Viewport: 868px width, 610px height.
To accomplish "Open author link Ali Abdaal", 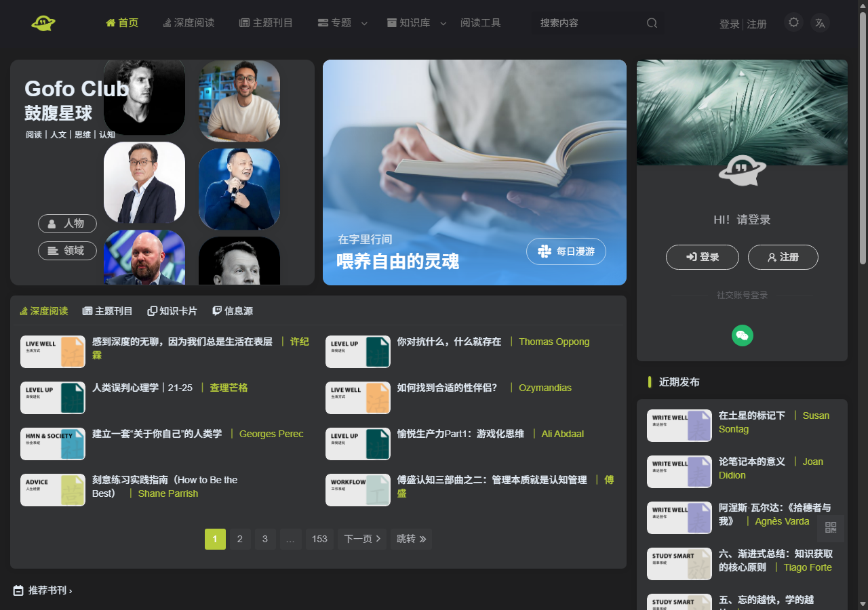I will point(563,434).
